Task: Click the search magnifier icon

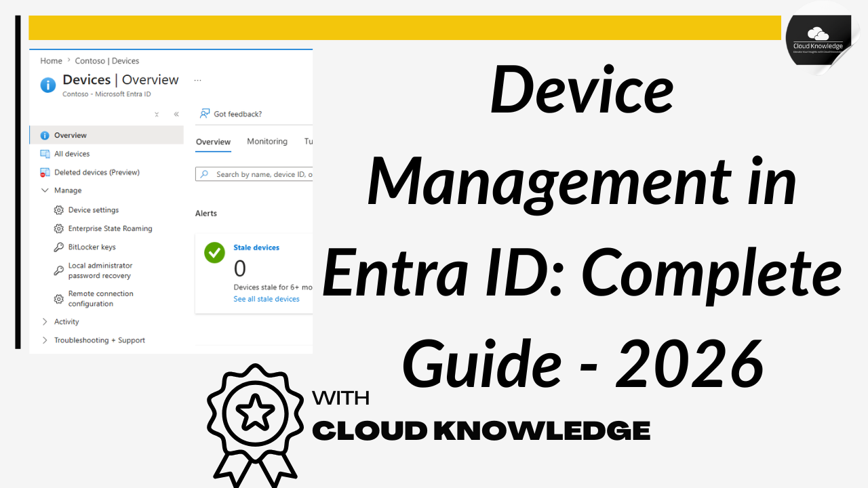Action: 205,174
